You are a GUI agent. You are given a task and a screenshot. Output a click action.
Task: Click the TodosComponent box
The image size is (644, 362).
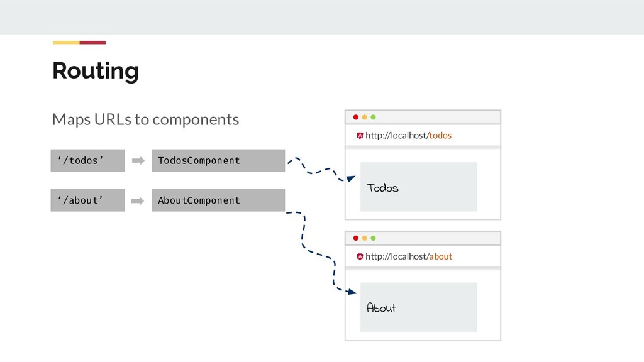point(218,161)
